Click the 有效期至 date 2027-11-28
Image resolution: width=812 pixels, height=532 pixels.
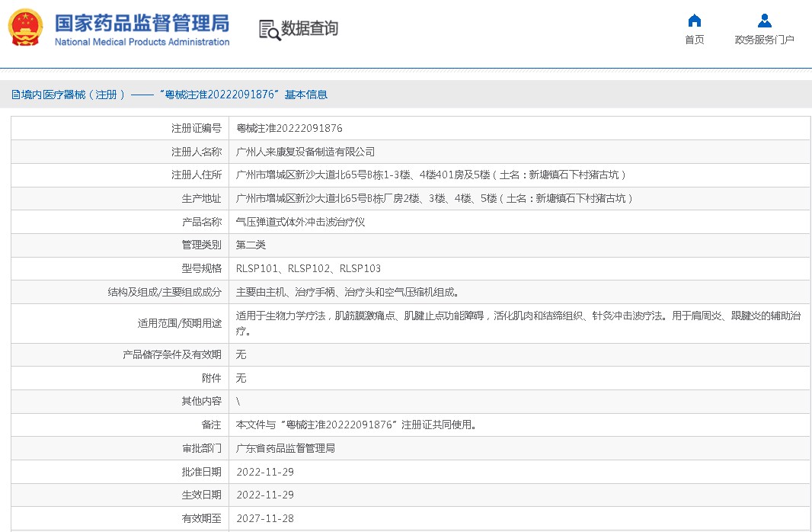(x=265, y=518)
